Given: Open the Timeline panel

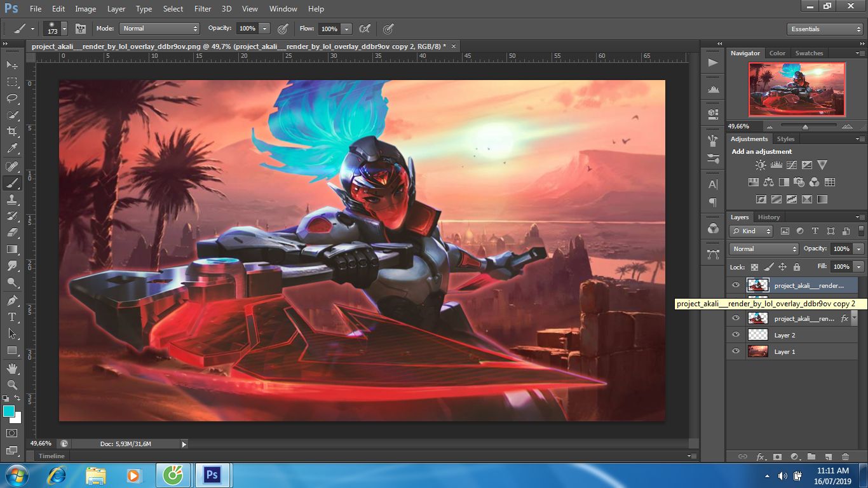Looking at the screenshot, I should click(x=51, y=456).
